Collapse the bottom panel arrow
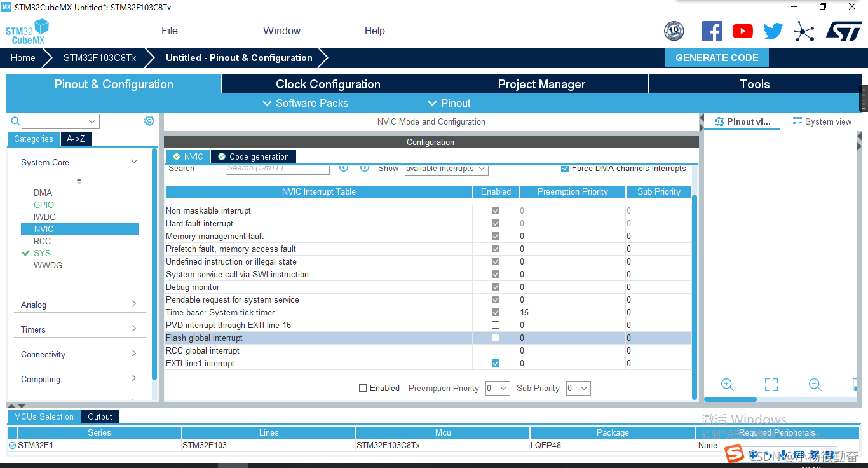The image size is (868, 468). tap(22, 405)
